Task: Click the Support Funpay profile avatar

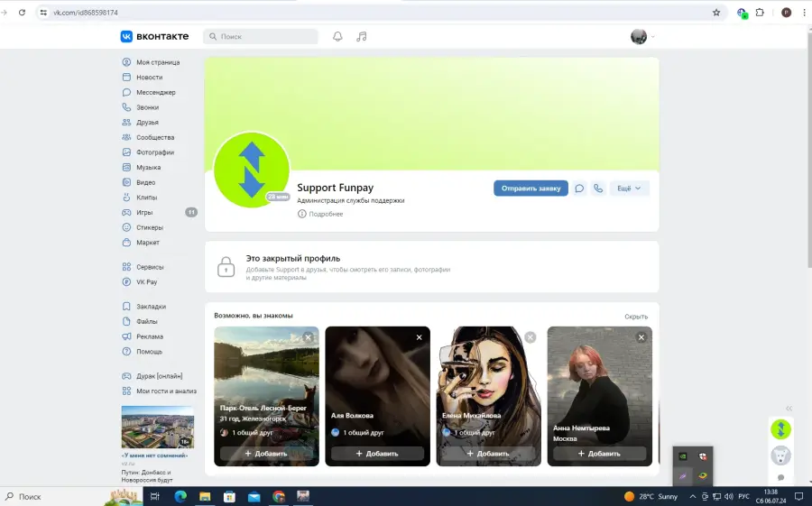Action: coord(252,170)
